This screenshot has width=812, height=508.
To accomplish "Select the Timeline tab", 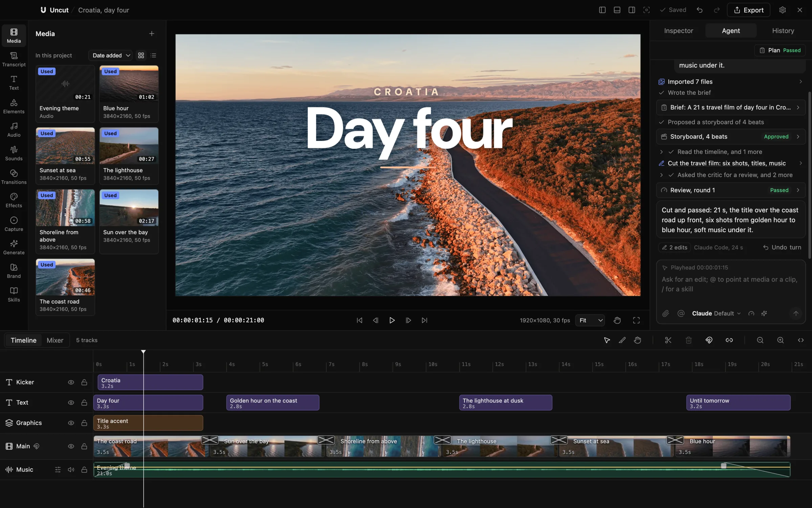I will pyautogui.click(x=23, y=340).
